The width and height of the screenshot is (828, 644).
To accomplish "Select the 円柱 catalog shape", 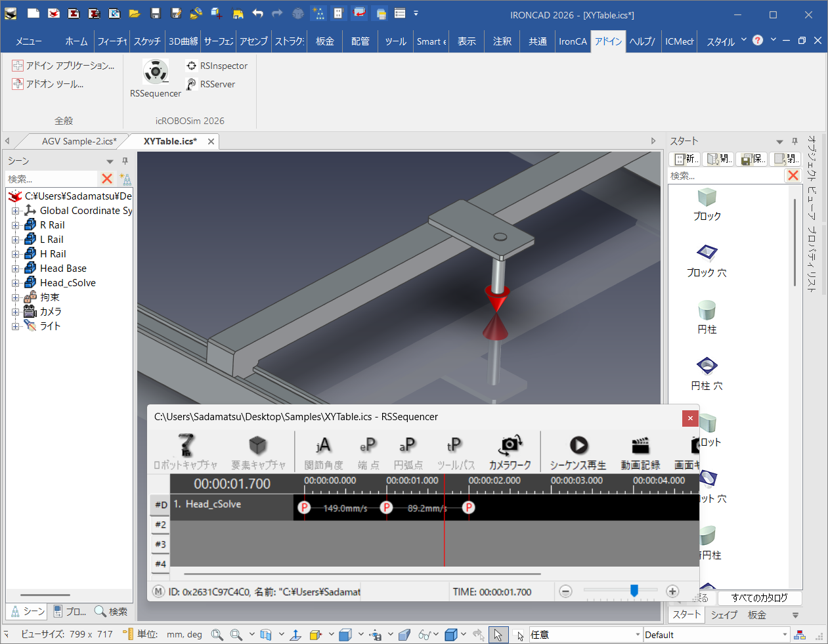I will (707, 318).
